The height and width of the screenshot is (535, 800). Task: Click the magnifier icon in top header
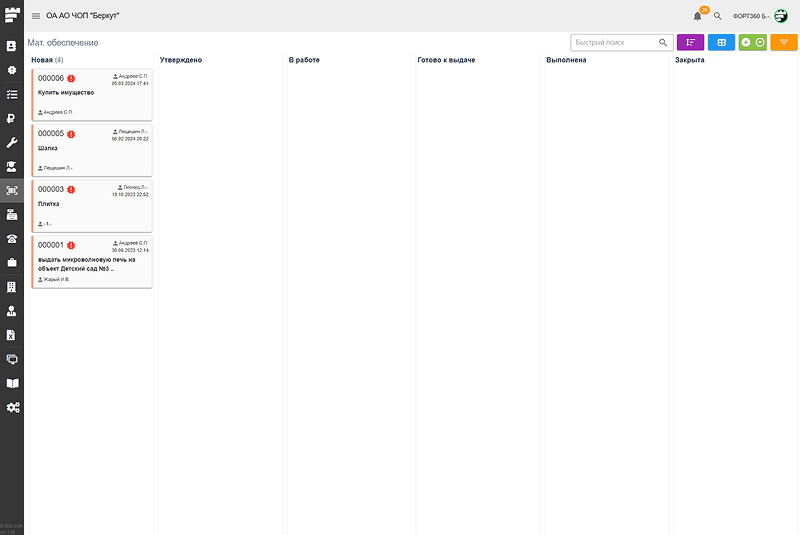click(717, 16)
